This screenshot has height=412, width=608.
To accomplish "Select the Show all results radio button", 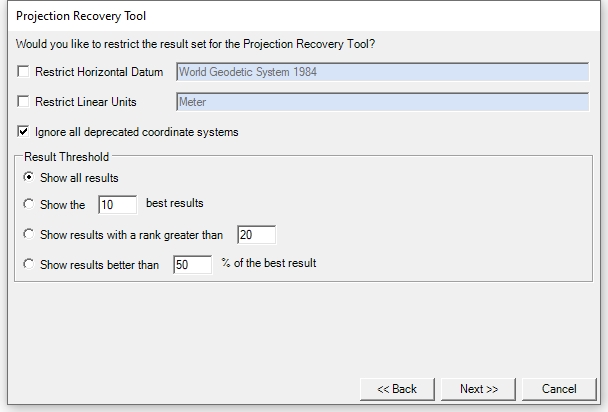I will click(28, 177).
